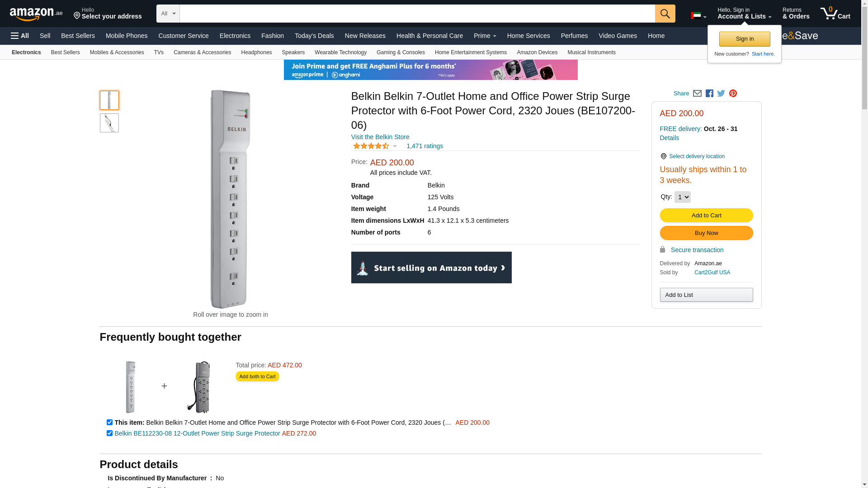The height and width of the screenshot is (488, 868).
Task: Share product via email envelope icon
Action: click(x=697, y=94)
